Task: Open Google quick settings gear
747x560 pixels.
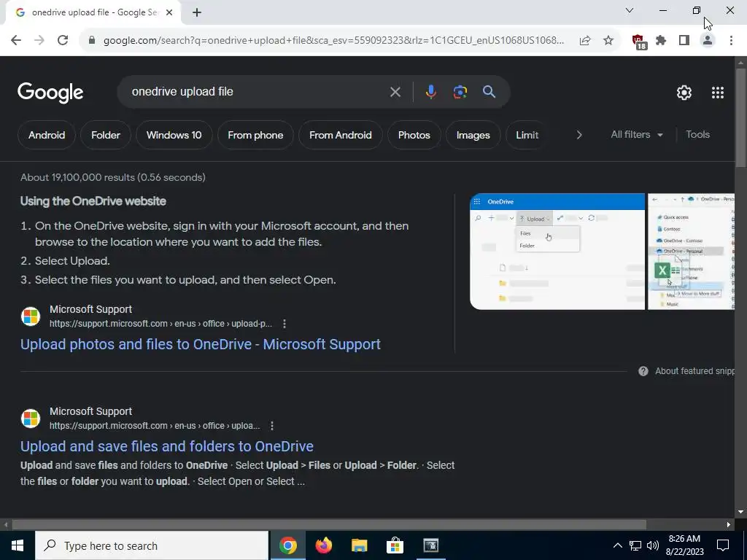Action: pyautogui.click(x=684, y=93)
